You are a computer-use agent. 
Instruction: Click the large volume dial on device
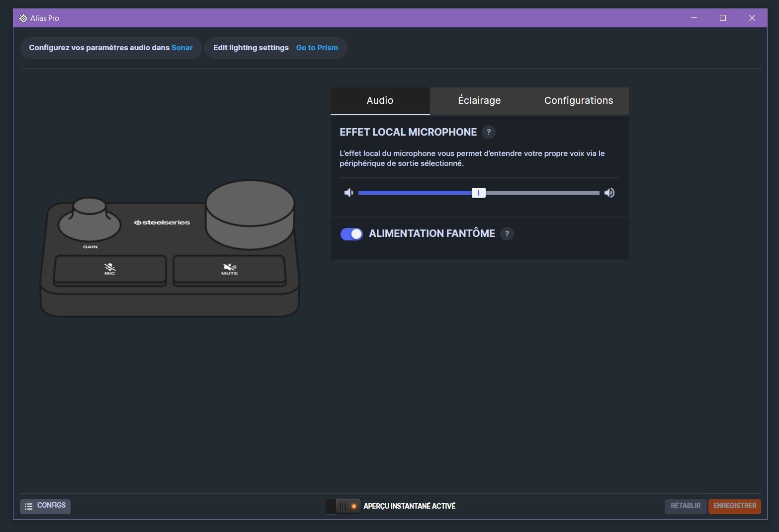tap(250, 214)
